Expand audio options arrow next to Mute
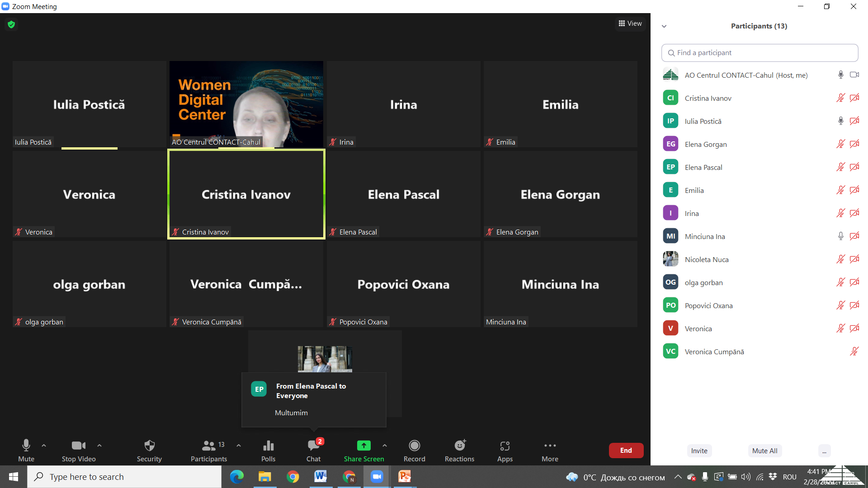868x488 pixels. 44,446
